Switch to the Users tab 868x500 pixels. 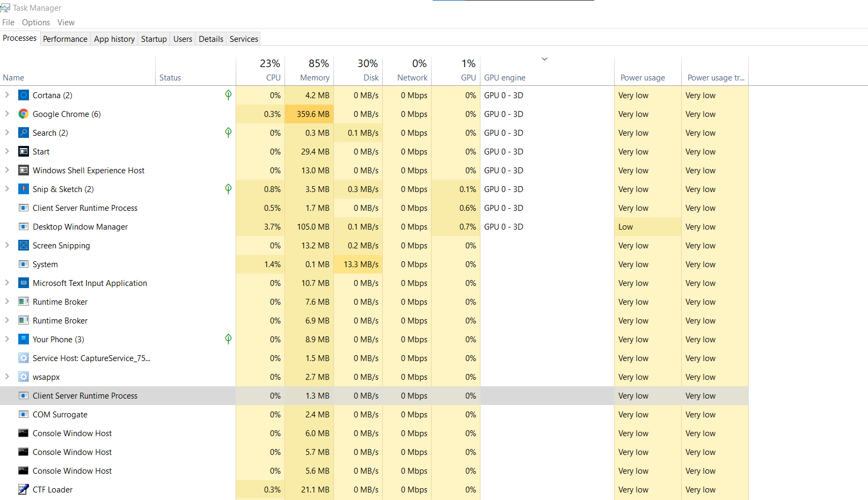tap(183, 39)
